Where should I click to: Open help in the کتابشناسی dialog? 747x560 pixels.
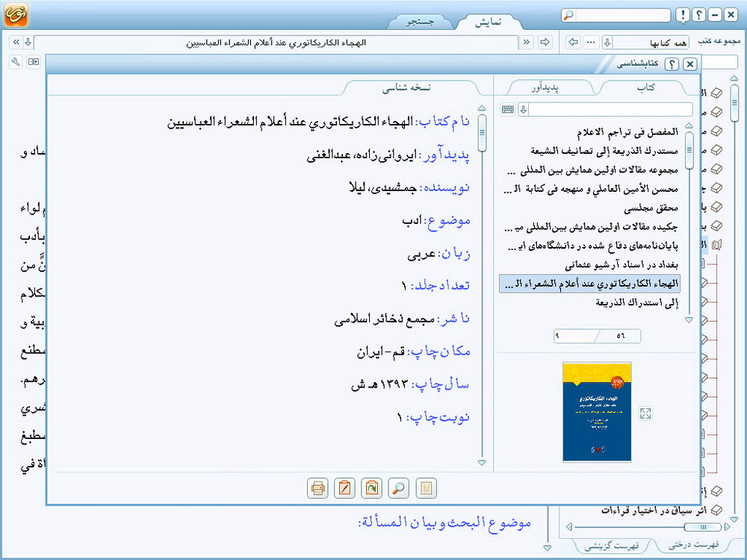pos(672,63)
